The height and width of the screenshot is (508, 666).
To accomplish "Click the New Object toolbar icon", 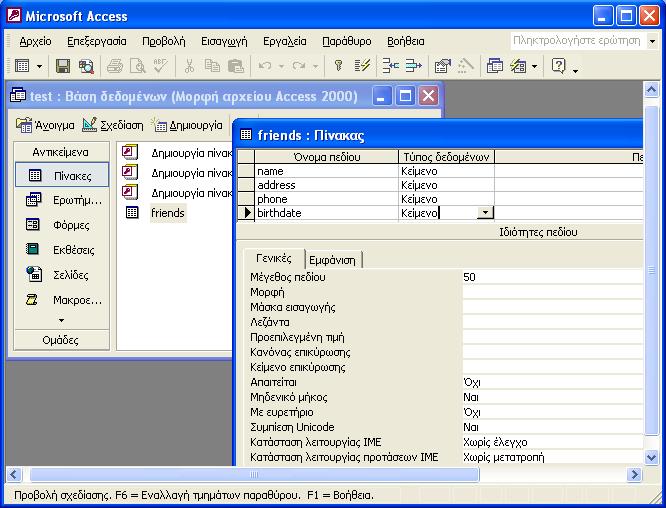I will [518, 66].
